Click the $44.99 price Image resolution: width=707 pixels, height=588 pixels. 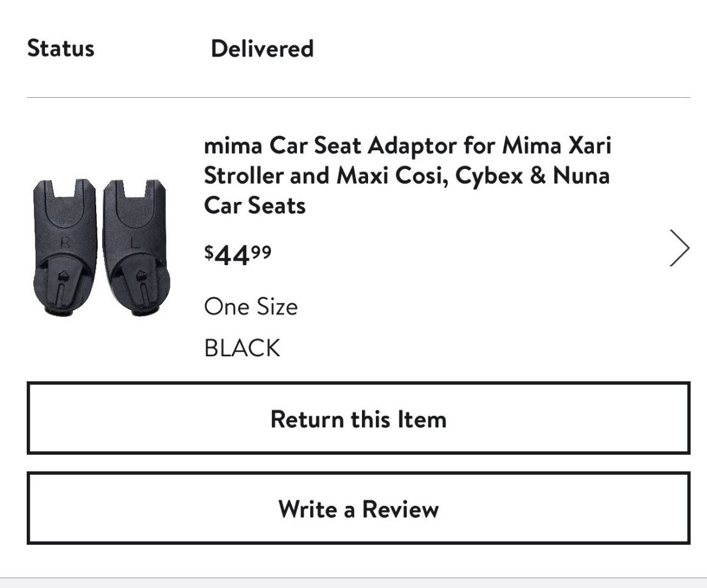point(238,255)
